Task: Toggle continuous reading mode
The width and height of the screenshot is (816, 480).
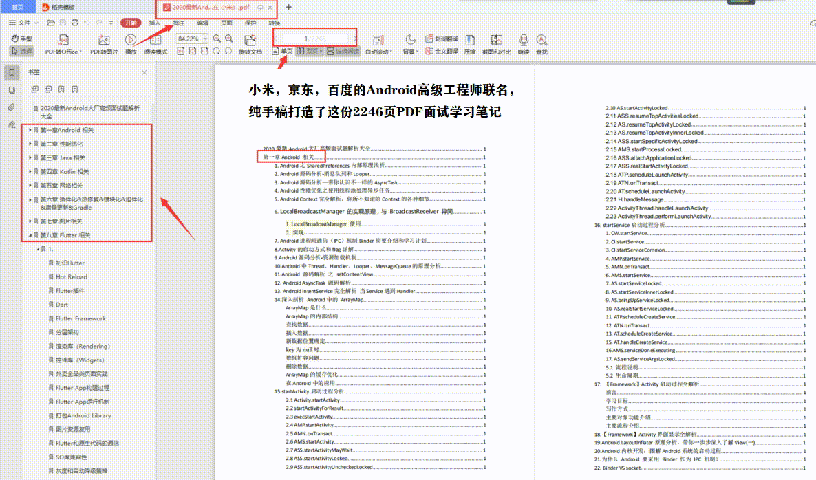Action: [x=343, y=51]
